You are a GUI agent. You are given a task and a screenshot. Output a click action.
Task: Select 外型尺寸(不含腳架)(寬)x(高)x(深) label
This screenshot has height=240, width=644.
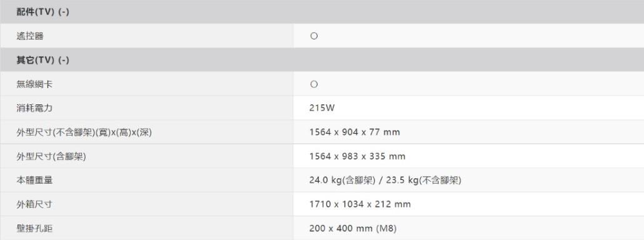[84, 132]
